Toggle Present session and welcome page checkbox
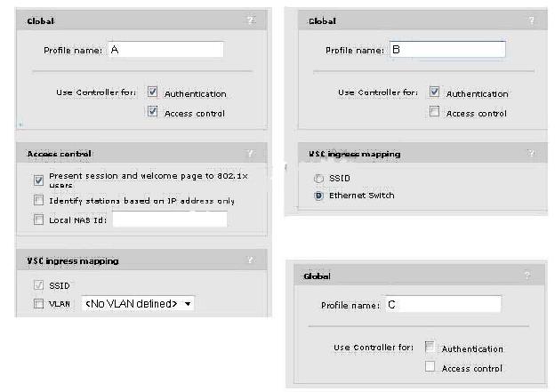Screen dimensions: 555x392 [38, 180]
